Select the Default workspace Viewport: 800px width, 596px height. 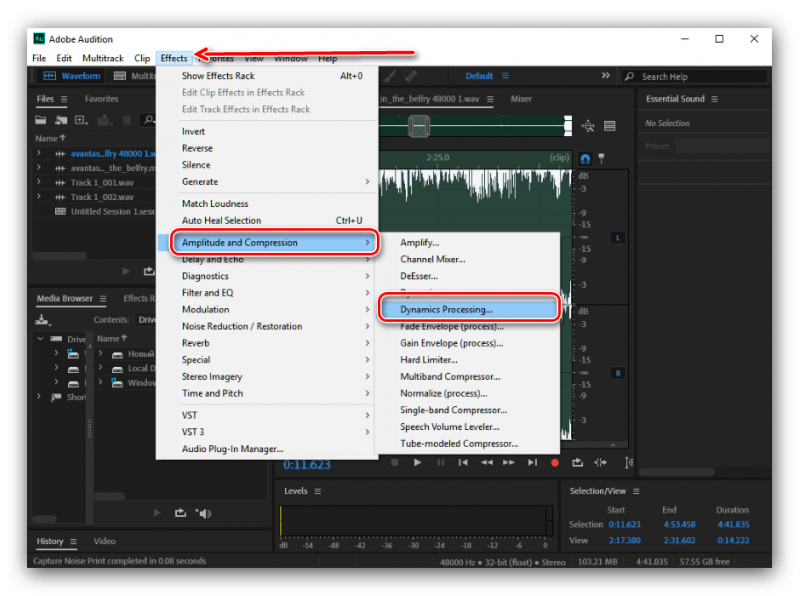tap(479, 76)
